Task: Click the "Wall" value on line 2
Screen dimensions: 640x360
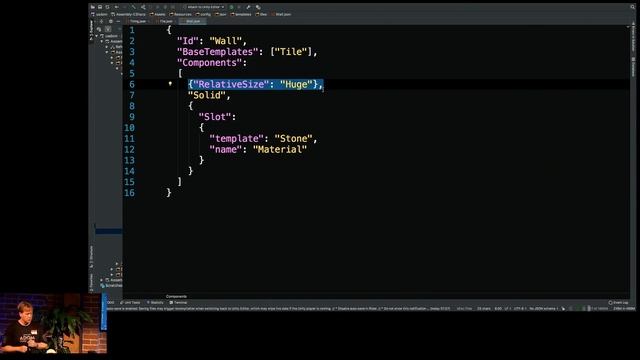Action: tap(226, 41)
